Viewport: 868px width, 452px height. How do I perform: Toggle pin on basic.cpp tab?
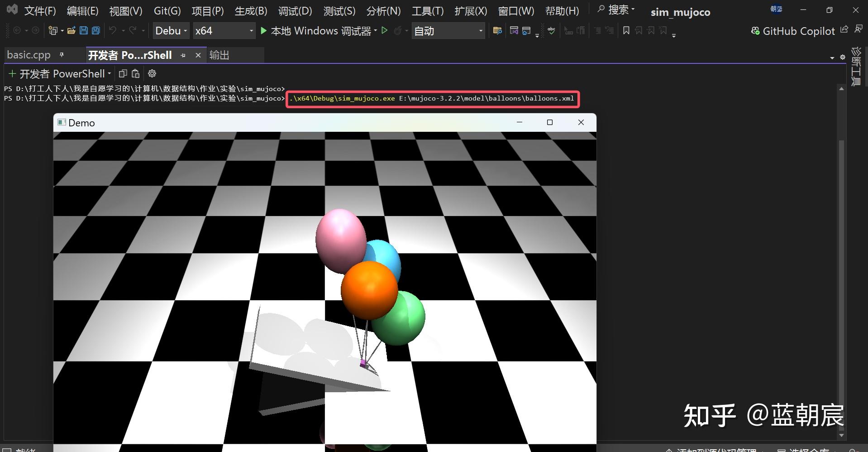click(62, 55)
